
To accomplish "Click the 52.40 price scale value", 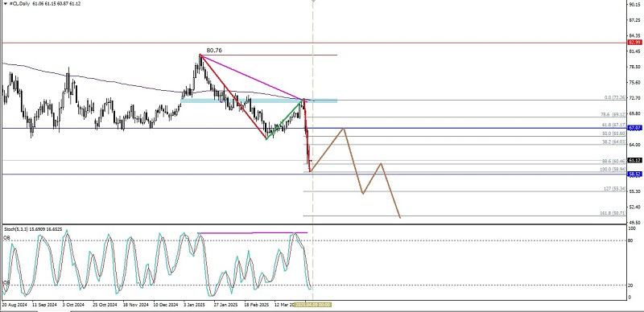I will tap(634, 207).
